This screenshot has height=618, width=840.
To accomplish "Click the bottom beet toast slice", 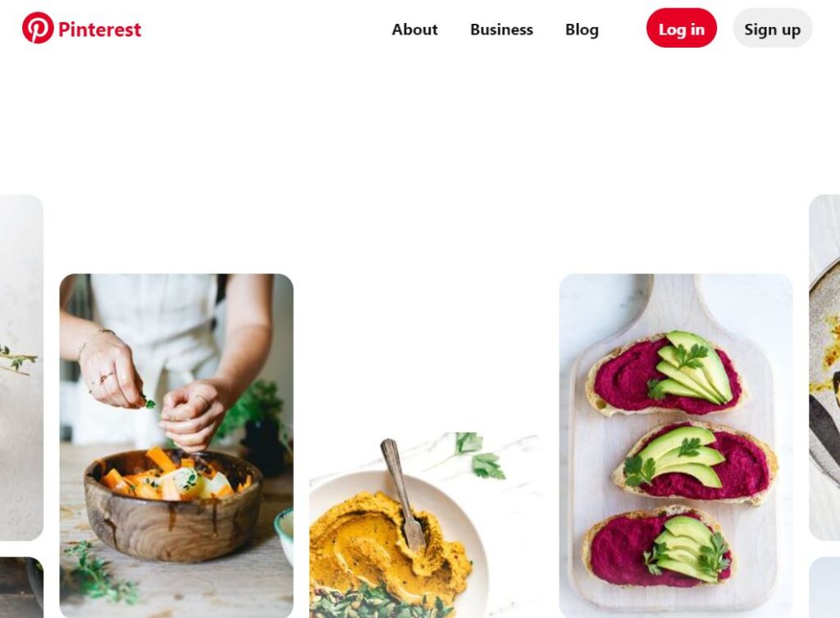I will (659, 548).
